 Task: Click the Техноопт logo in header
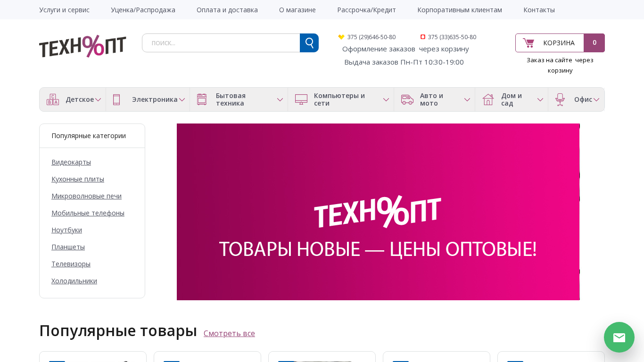tap(83, 46)
